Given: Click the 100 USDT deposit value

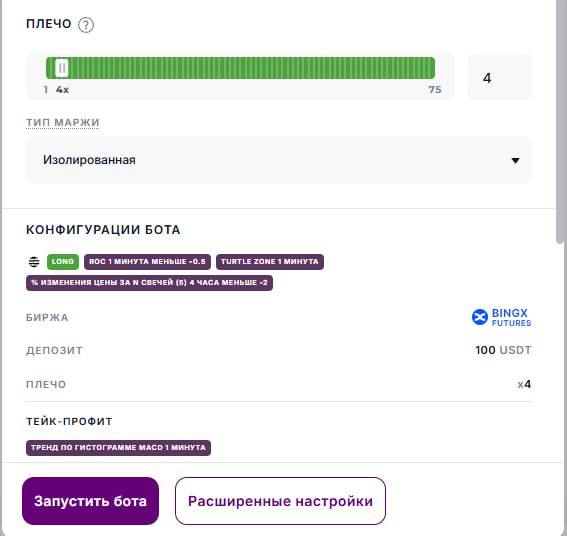Looking at the screenshot, I should click(503, 350).
